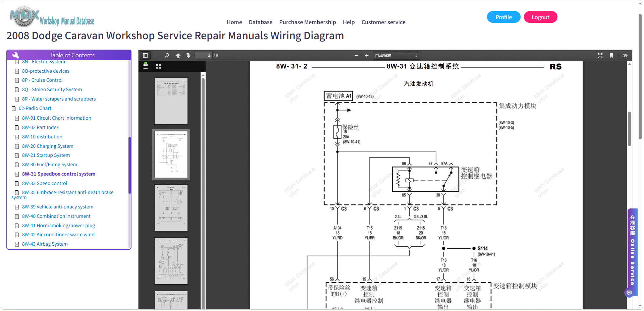
Task: Open 8P - Cruise Control section
Action: (x=42, y=80)
